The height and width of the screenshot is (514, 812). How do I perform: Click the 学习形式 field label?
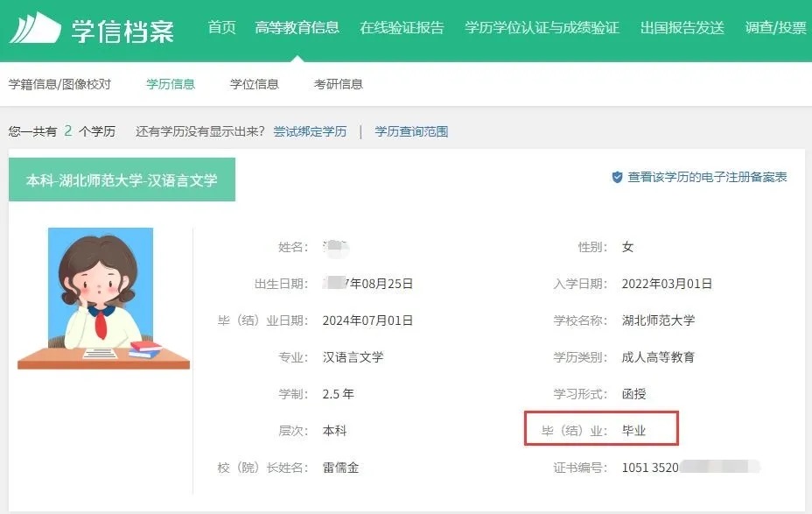pos(580,394)
